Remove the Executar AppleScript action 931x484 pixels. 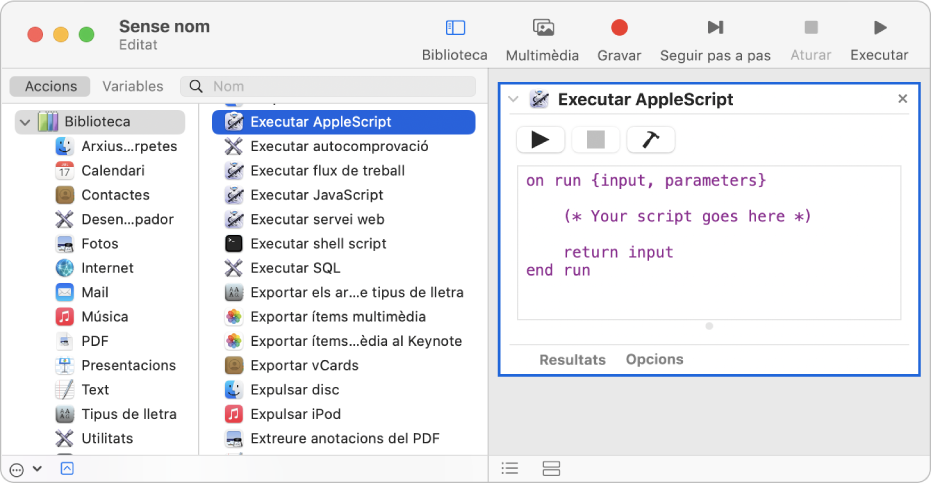902,99
